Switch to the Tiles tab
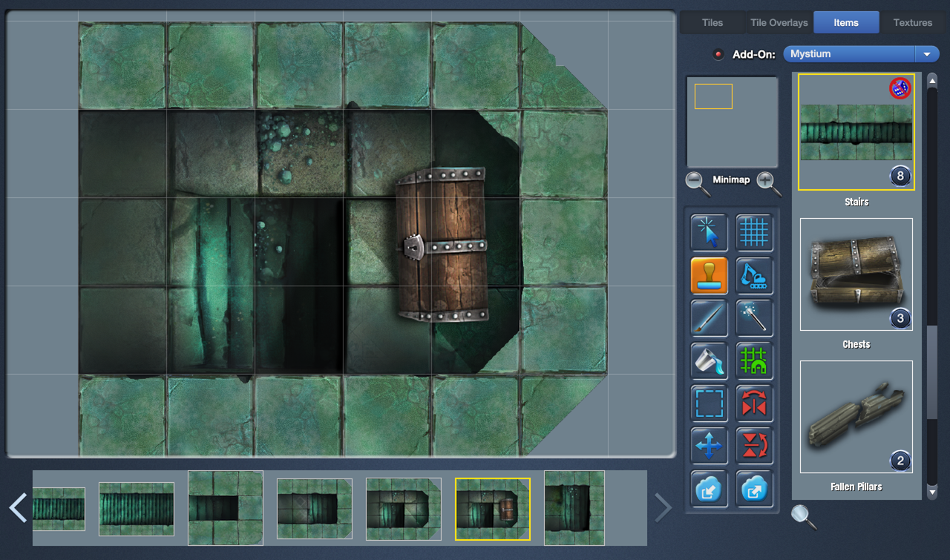Image resolution: width=950 pixels, height=560 pixels. 712,22
